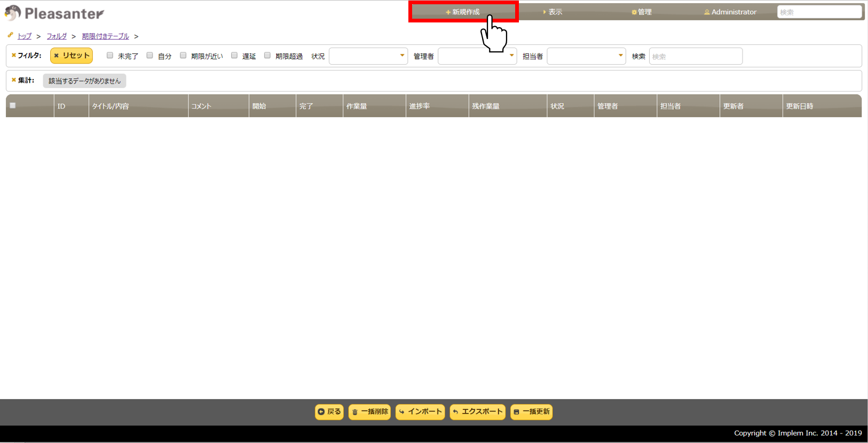Click the インポート button

(420, 412)
